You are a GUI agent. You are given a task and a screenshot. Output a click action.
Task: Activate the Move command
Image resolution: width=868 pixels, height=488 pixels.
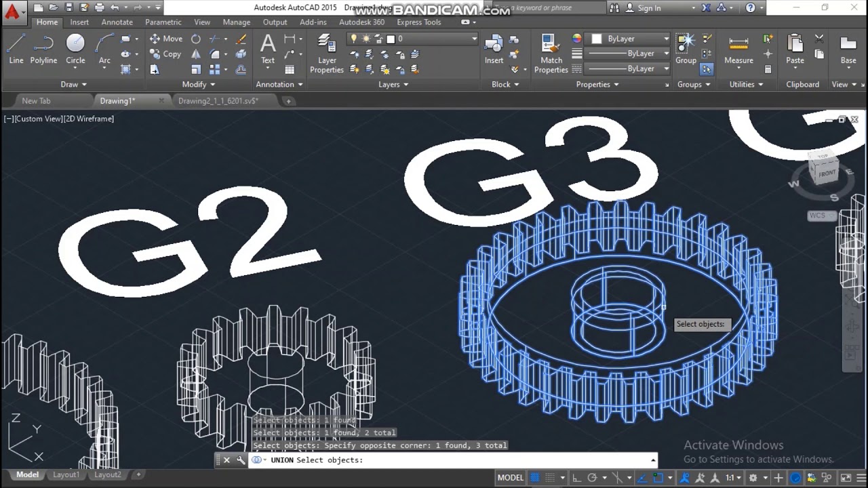(166, 39)
